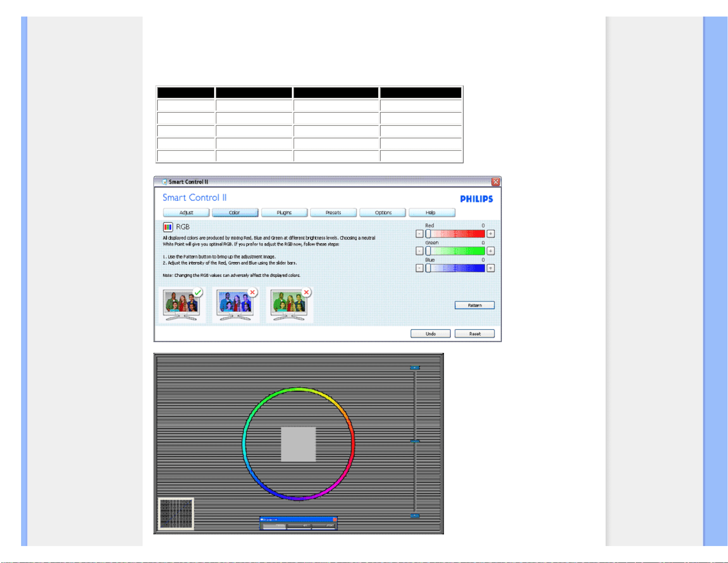Click the gray square in color wheel
Viewport: 728px width, 563px height.
298,444
